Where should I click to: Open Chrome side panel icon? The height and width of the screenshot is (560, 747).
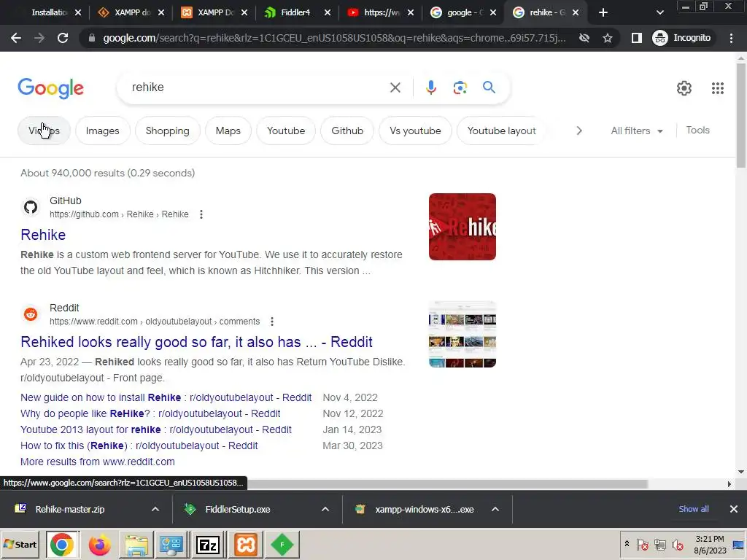tap(636, 38)
